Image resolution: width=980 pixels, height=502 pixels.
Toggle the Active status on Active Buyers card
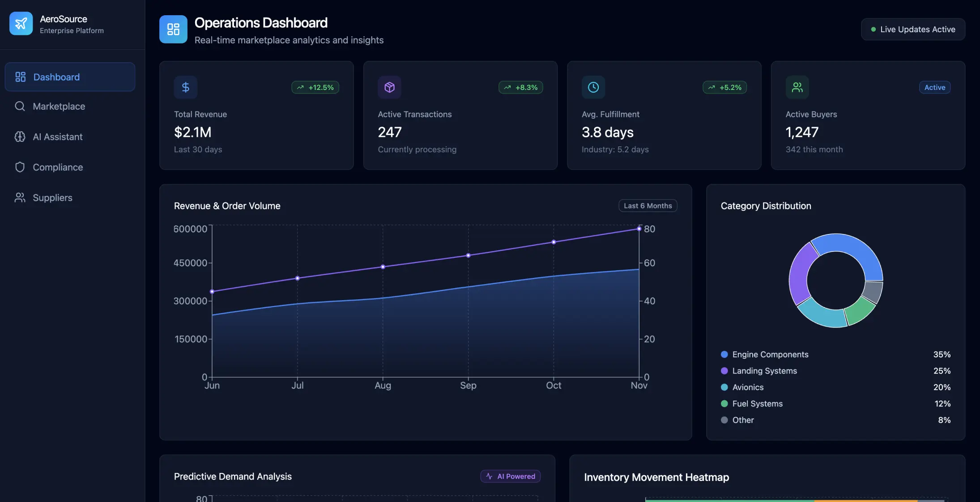934,87
